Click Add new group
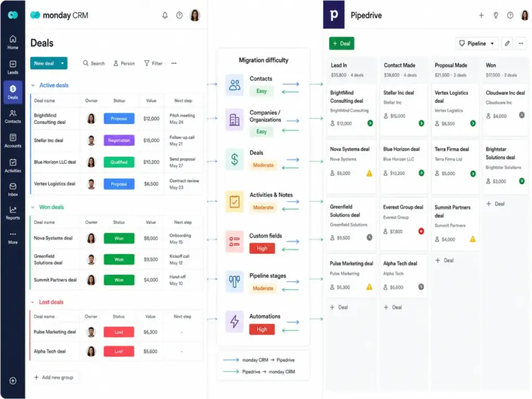The height and width of the screenshot is (399, 532). (x=54, y=377)
